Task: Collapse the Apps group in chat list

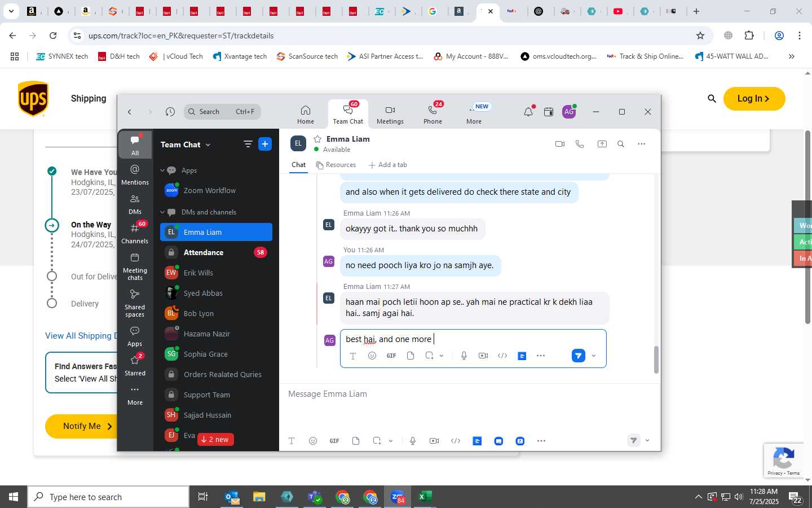Action: (x=162, y=170)
